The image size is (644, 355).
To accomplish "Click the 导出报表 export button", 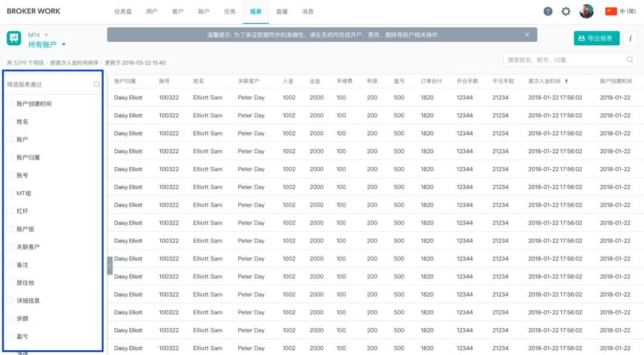I will 596,38.
